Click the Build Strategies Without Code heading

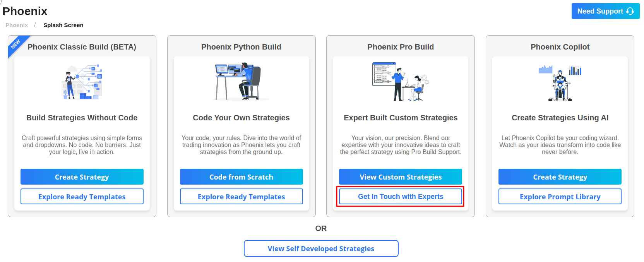pos(82,118)
